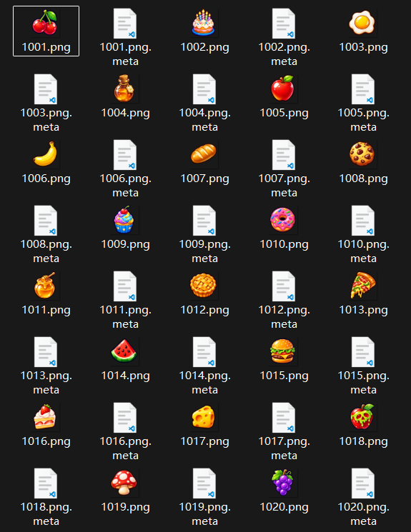411x532 pixels.
Task: Select the chocolate chip cookie 1008.png
Action: 362,154
